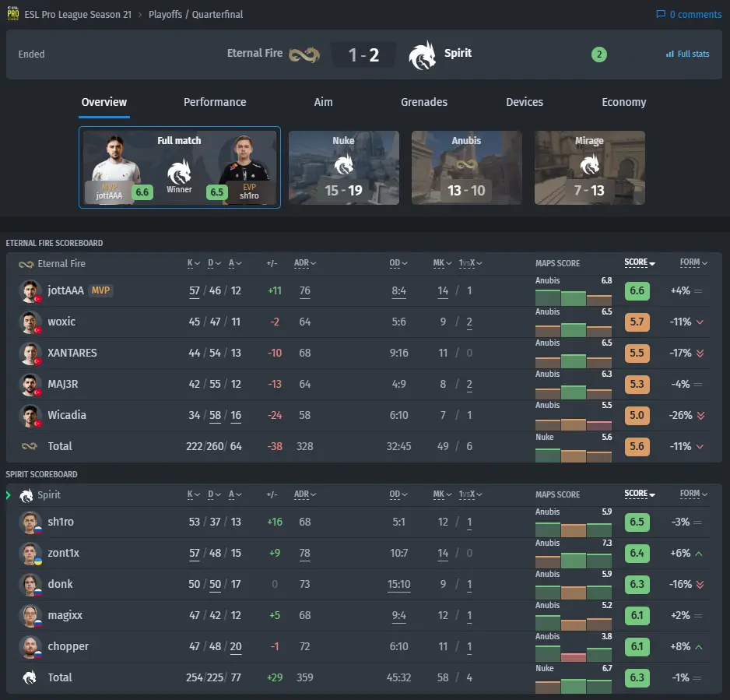Open the comments speech bubble icon

pyautogui.click(x=661, y=14)
